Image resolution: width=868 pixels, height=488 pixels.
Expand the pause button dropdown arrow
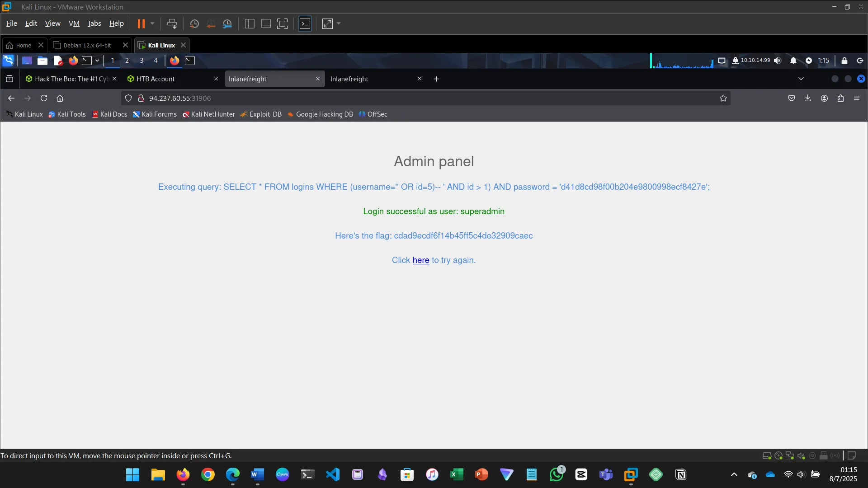point(152,23)
